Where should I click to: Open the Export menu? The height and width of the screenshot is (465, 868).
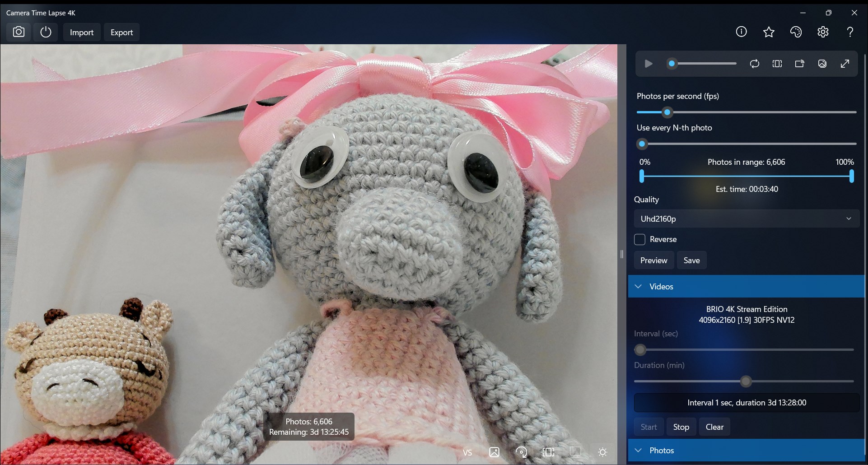[121, 32]
